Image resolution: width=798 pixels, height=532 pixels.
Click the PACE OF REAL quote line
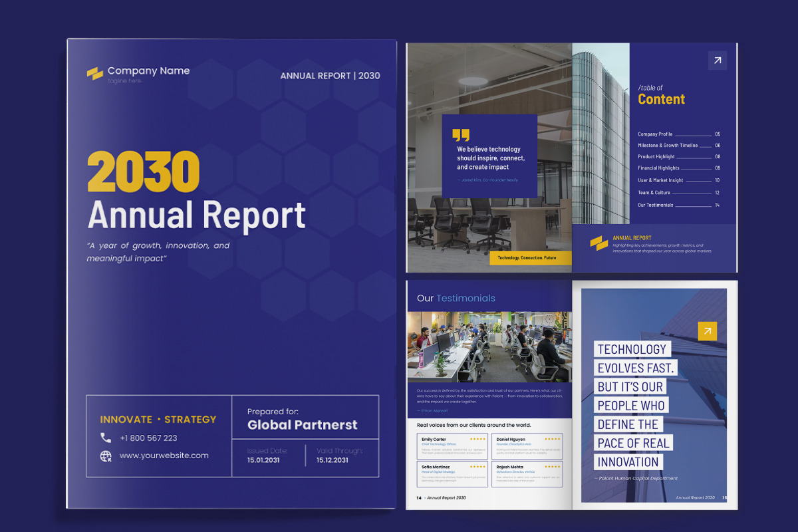point(634,443)
